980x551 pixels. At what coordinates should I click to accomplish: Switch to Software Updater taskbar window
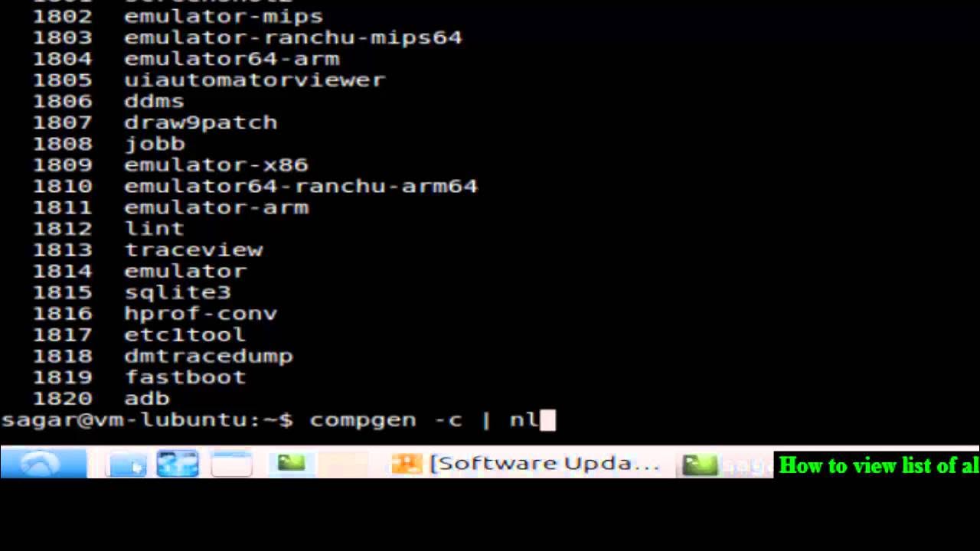pos(526,464)
